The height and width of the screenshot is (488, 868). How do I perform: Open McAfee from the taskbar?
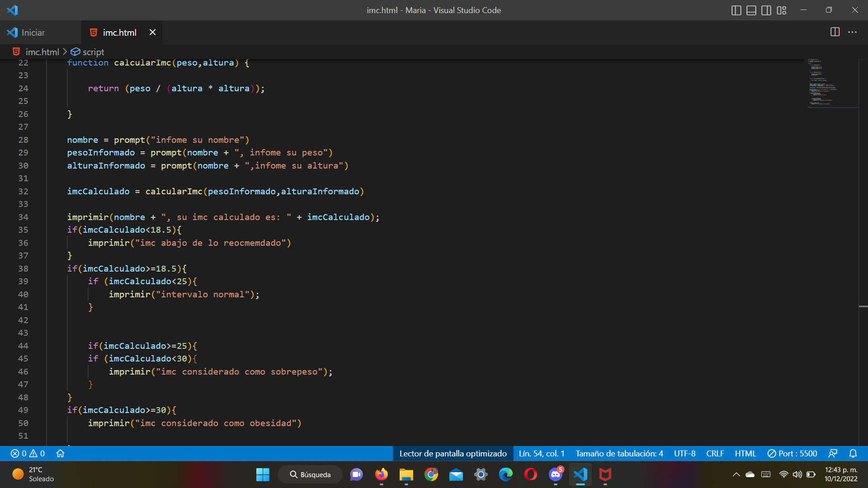[x=605, y=474]
